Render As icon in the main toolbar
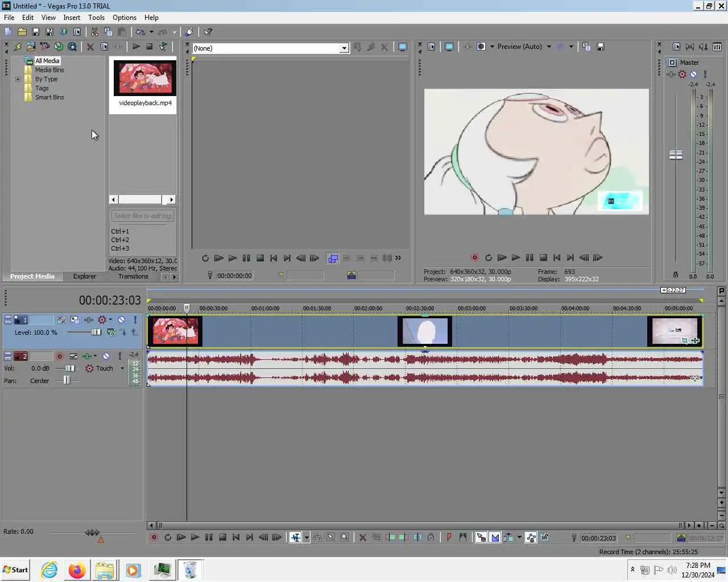 [x=63, y=32]
